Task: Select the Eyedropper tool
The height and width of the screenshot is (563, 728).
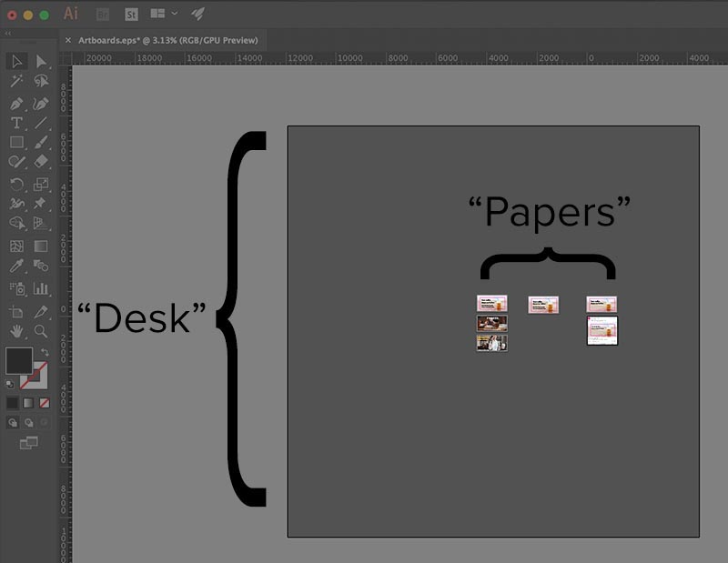Action: [x=18, y=266]
